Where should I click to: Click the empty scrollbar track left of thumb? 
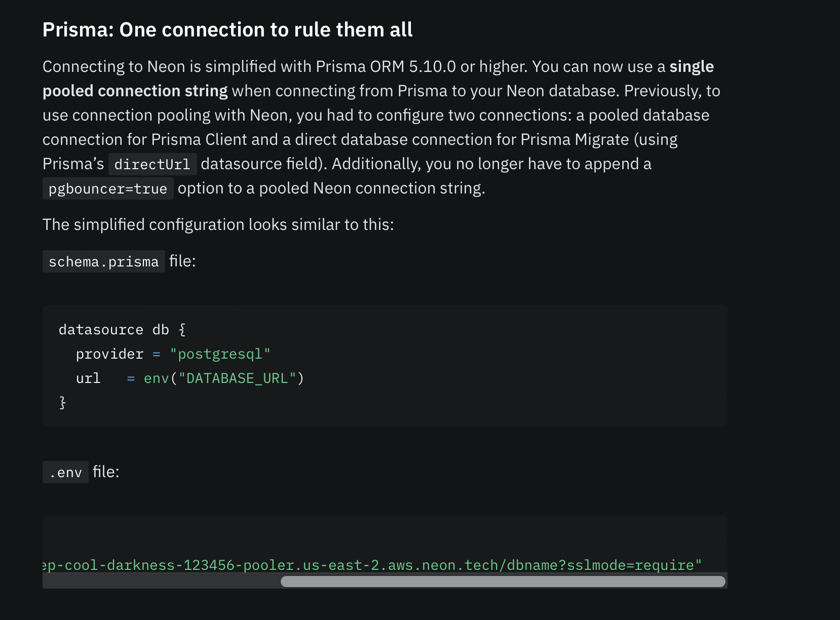tap(161, 582)
